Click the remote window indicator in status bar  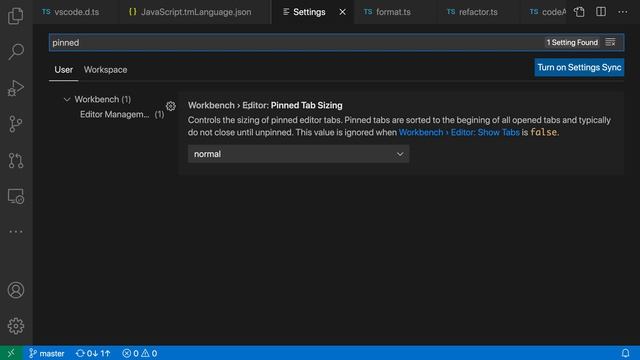click(x=11, y=353)
